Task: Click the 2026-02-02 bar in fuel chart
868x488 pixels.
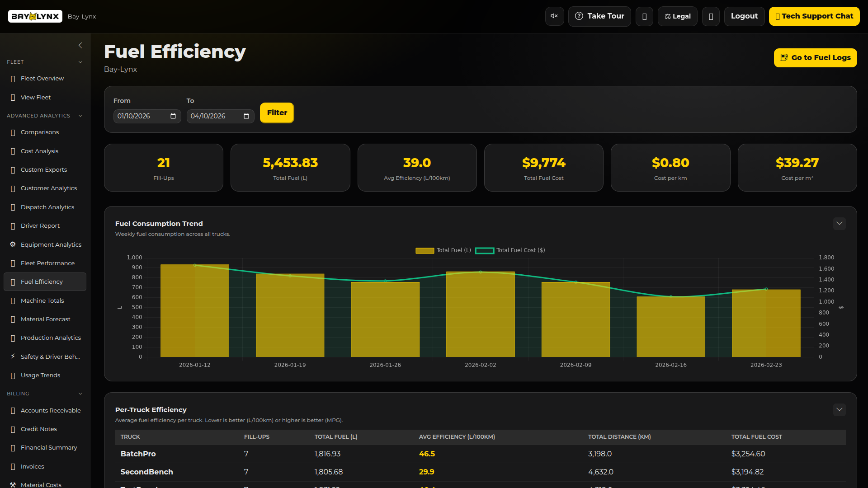Action: click(x=480, y=316)
